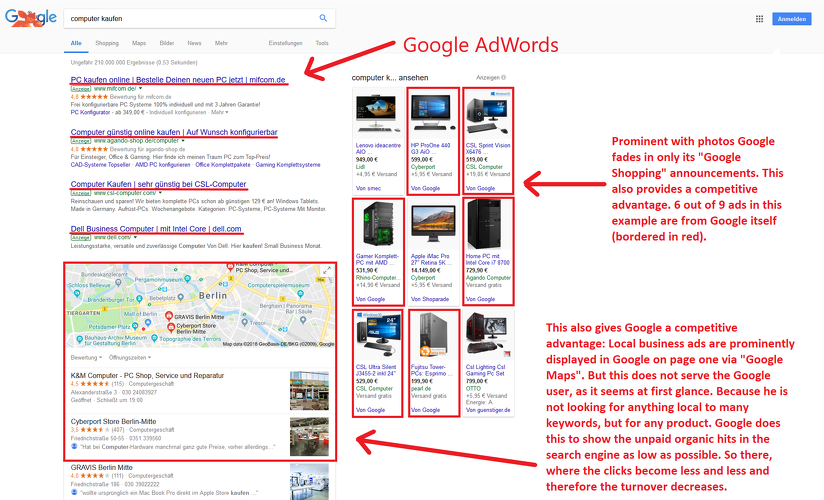Open the Öffnungszeiten filter dropdown

(130, 358)
